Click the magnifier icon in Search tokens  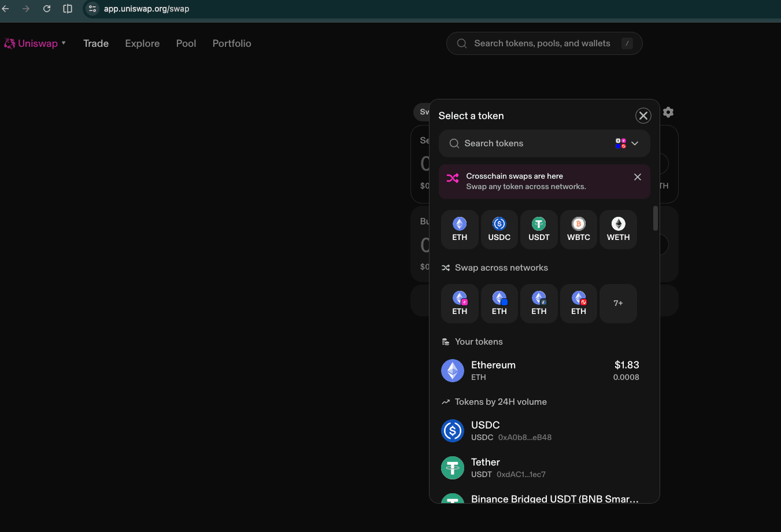[454, 143]
